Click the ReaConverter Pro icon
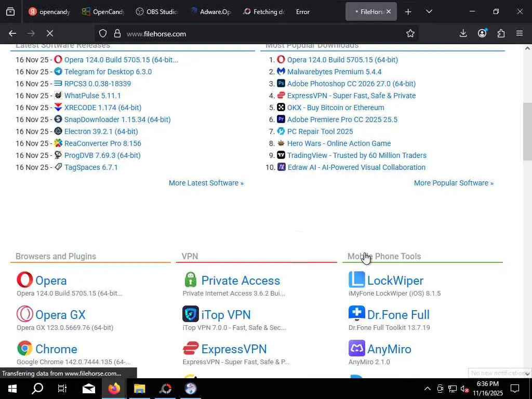The height and width of the screenshot is (399, 532). pos(58,143)
